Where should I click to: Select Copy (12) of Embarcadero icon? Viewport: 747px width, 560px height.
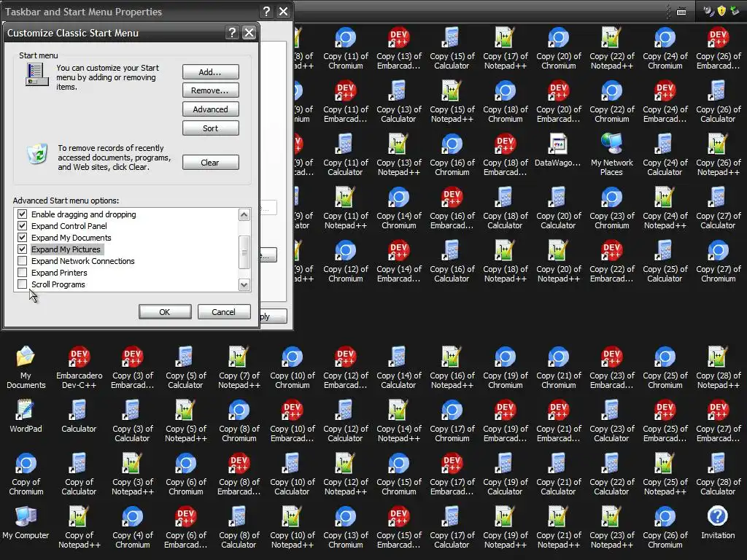pyautogui.click(x=345, y=367)
